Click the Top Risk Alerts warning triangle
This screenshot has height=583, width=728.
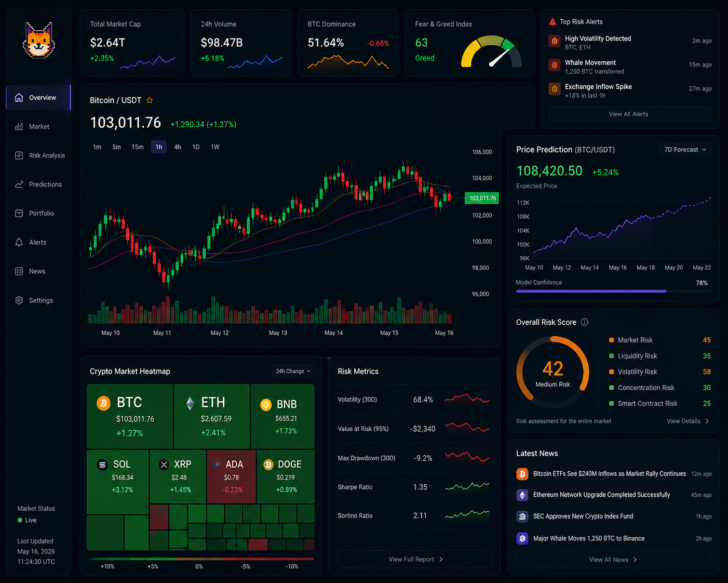click(552, 22)
